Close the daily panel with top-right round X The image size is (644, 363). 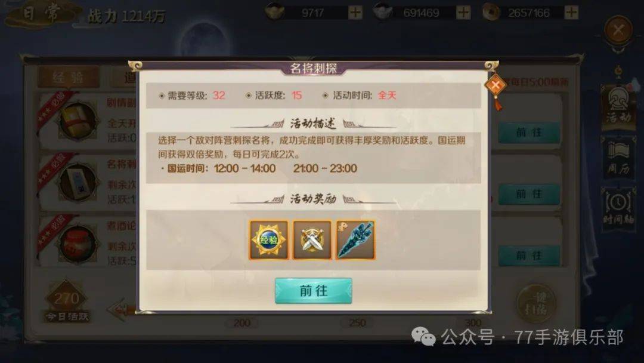coord(618,30)
